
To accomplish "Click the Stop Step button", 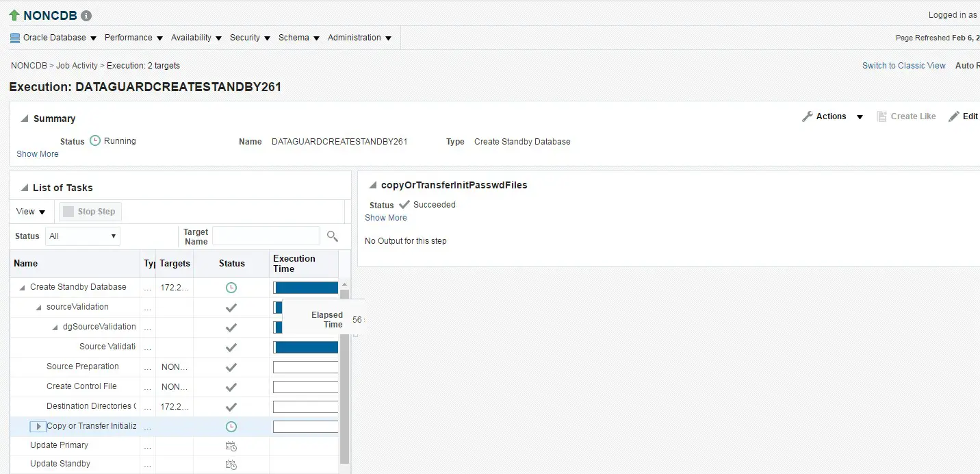I will click(x=90, y=212).
